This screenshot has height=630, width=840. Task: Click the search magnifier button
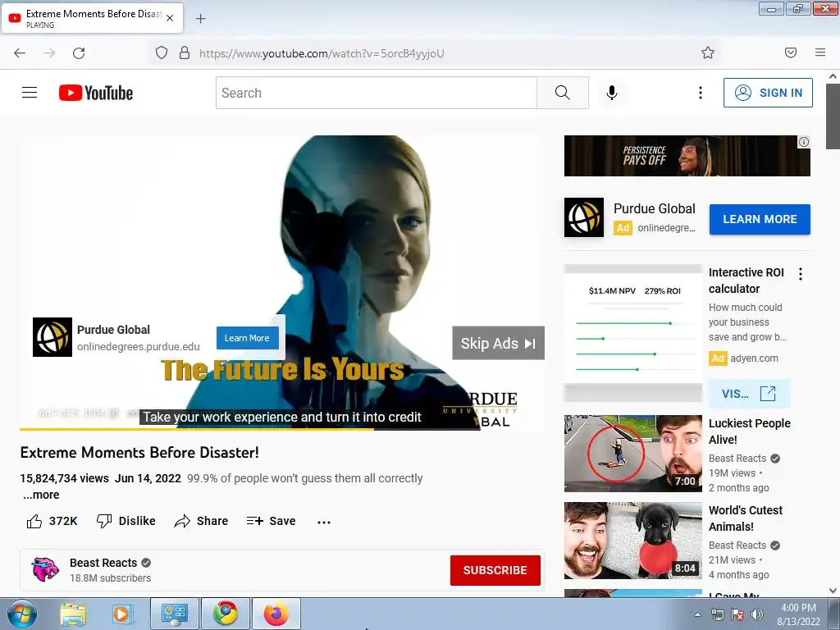point(563,93)
